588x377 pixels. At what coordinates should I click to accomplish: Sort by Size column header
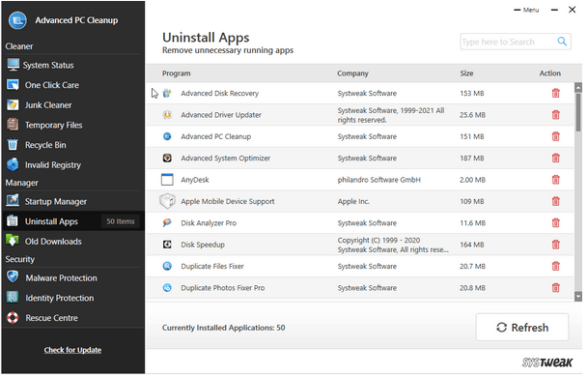[x=466, y=73]
